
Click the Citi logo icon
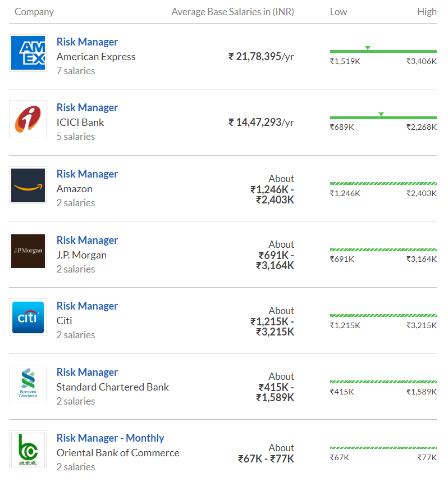28,317
